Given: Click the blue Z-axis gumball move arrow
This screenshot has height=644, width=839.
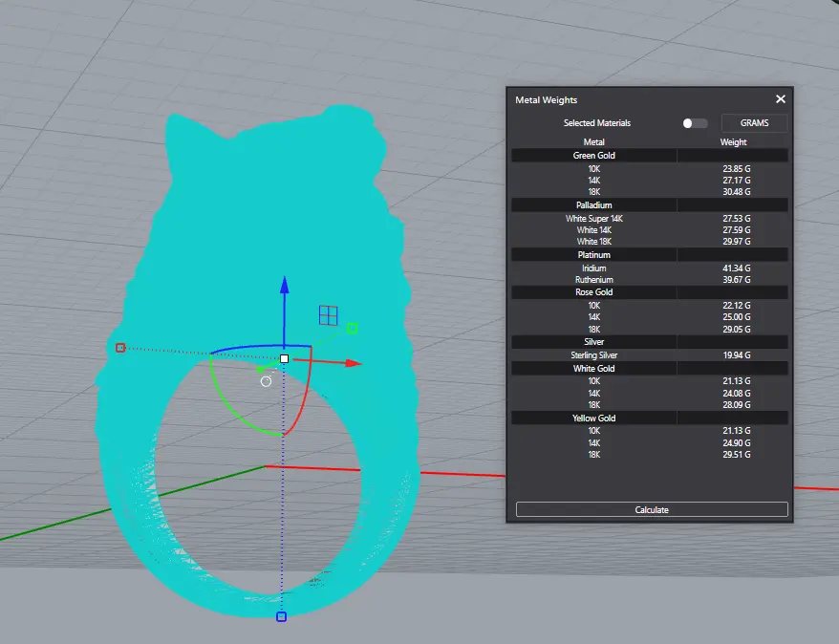Looking at the screenshot, I should coord(284,284).
